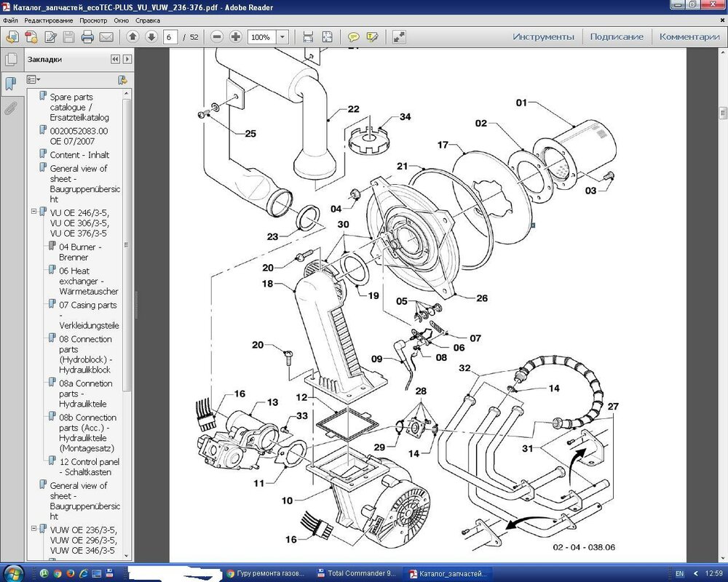Go to previous page with up arrow
728x582 pixels.
(x=132, y=36)
